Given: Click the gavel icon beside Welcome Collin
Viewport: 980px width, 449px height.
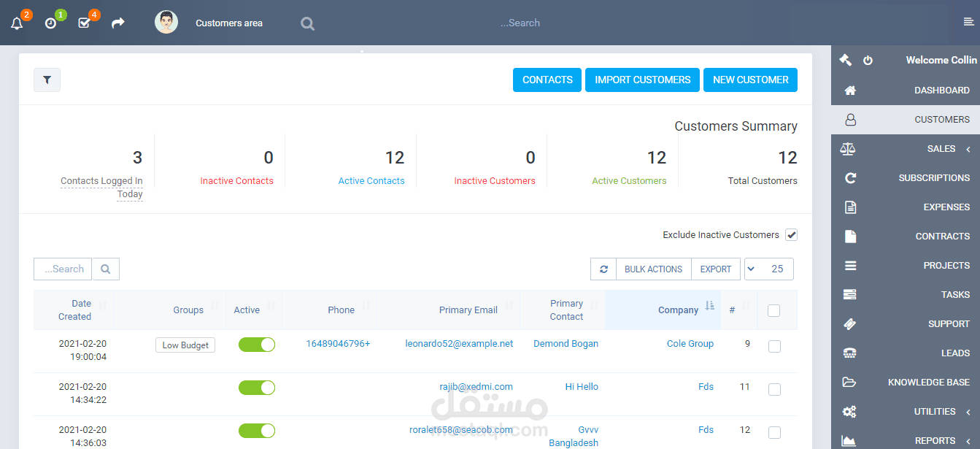Looking at the screenshot, I should 846,60.
